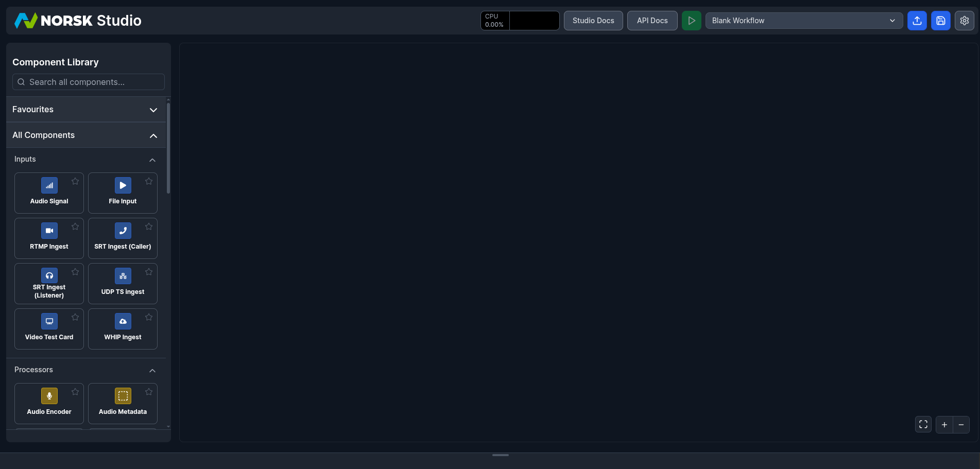
Task: Click the RTMP Ingest camera icon
Action: click(49, 231)
